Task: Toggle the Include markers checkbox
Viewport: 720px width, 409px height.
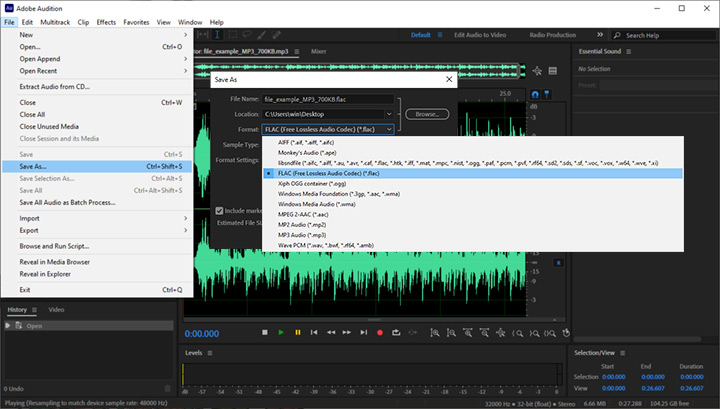Action: tap(220, 211)
